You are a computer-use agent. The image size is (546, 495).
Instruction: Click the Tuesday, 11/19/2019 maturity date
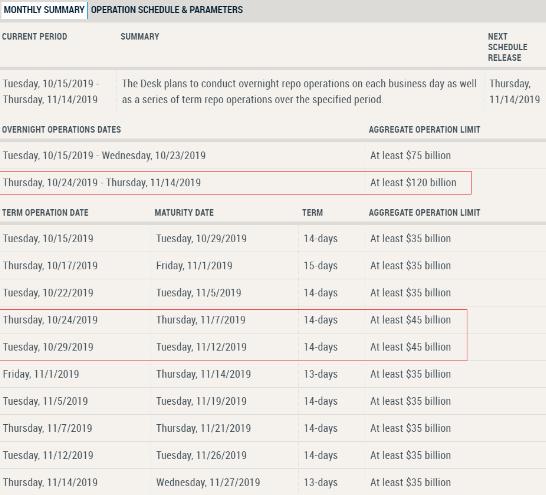click(201, 401)
